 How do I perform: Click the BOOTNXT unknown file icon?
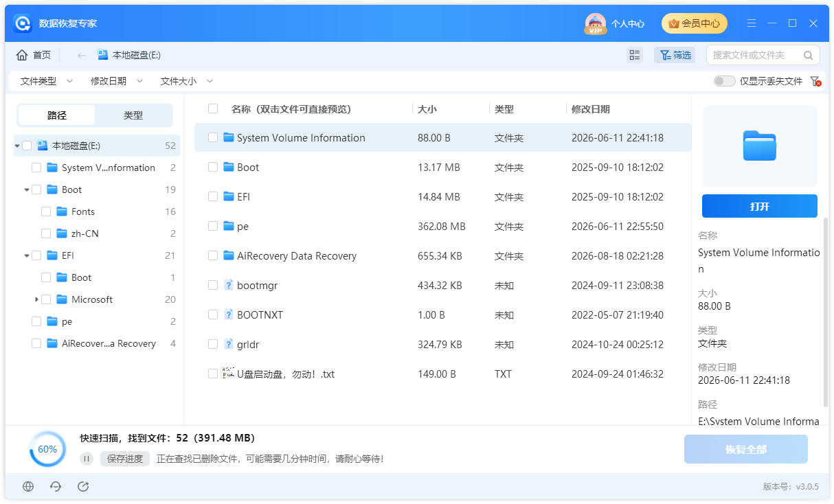(229, 314)
